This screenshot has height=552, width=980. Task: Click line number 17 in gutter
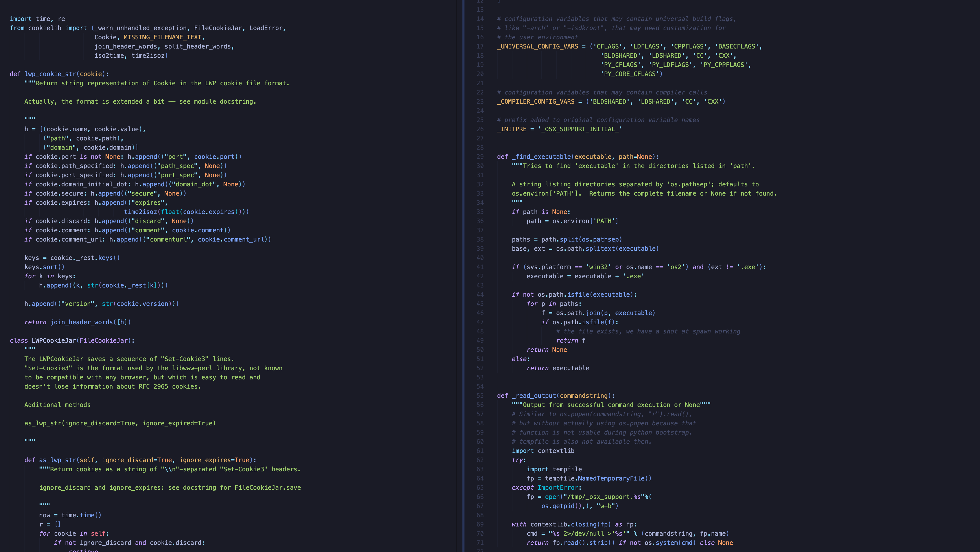click(x=480, y=46)
